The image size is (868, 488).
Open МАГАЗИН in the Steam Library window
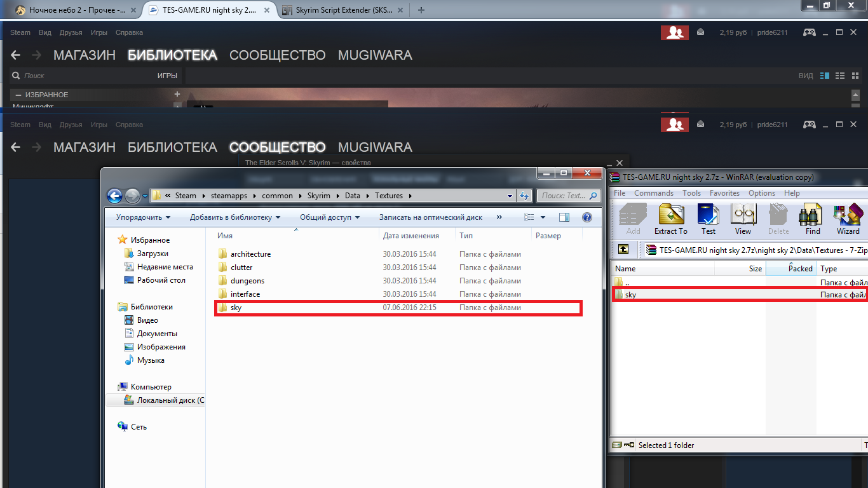85,55
